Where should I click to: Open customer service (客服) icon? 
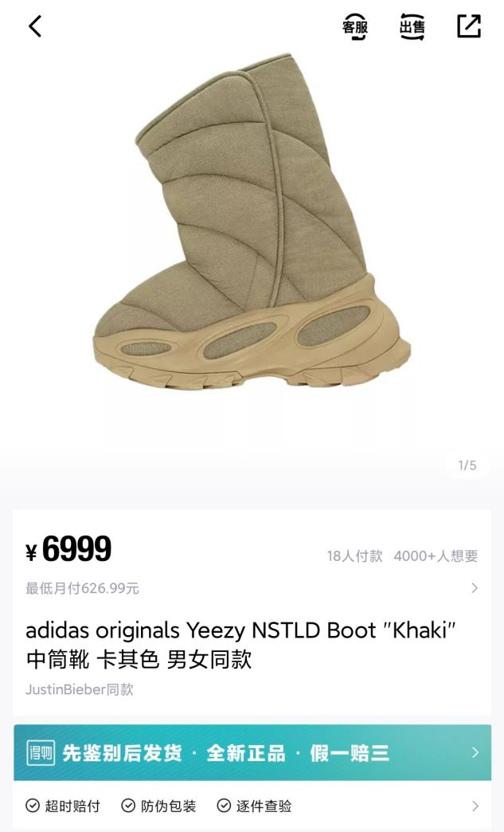pos(354,26)
